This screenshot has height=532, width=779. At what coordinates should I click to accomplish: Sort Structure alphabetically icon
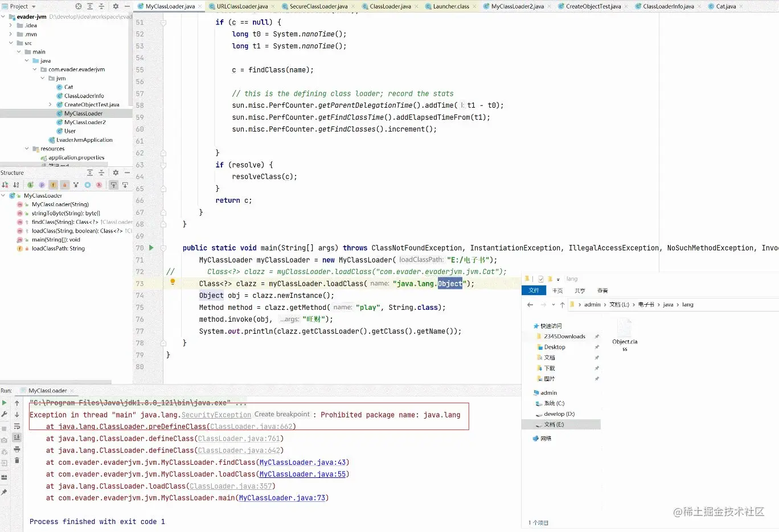(16, 185)
